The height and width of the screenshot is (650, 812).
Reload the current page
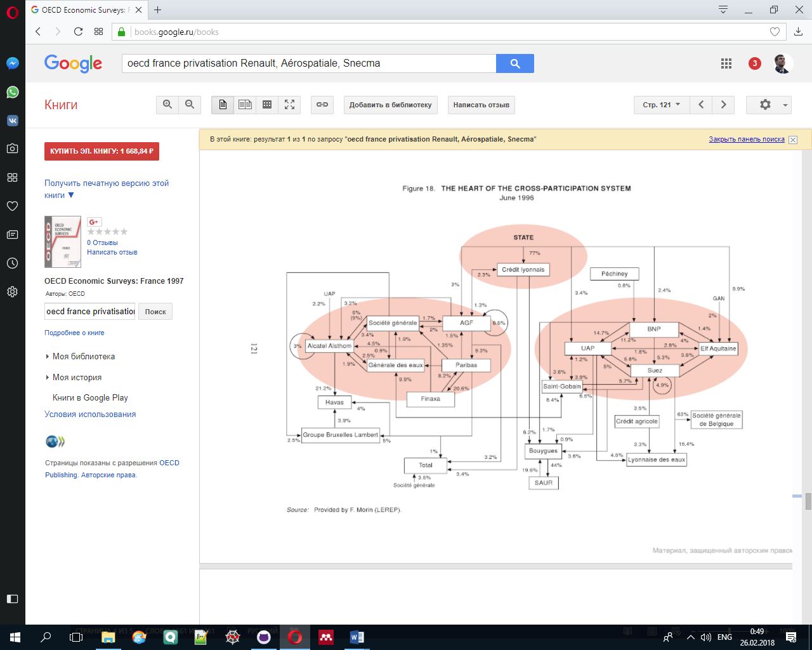click(78, 32)
